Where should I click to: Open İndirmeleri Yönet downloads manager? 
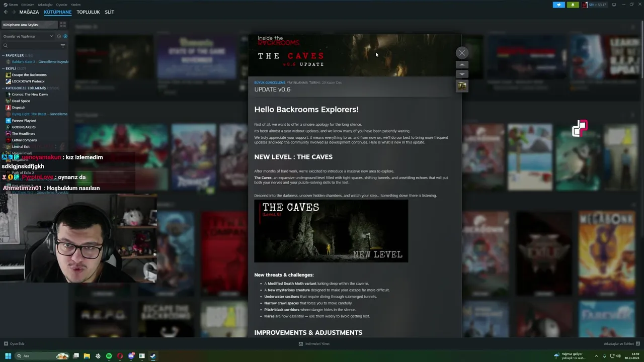(314, 344)
